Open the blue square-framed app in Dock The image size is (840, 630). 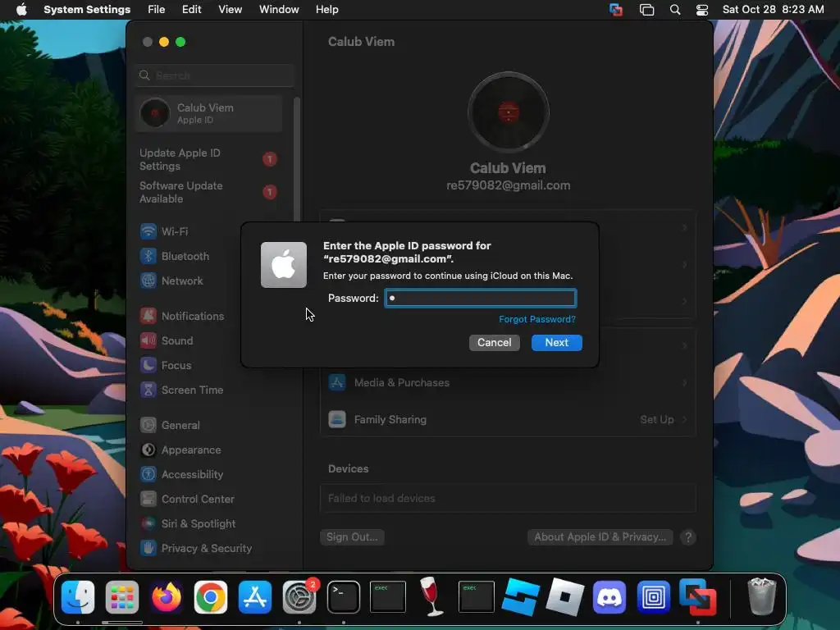(x=654, y=597)
